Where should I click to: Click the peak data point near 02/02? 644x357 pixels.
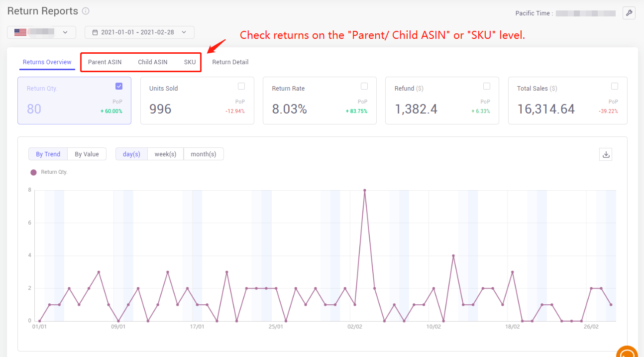click(x=365, y=190)
